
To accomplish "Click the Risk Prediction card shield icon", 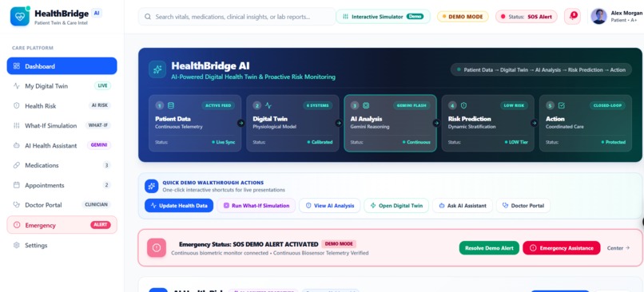I will (x=463, y=105).
